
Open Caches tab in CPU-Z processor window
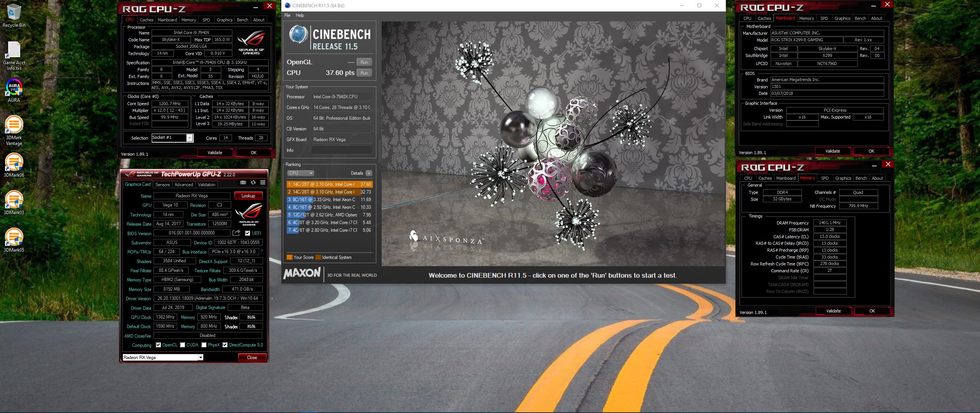pyautogui.click(x=146, y=20)
